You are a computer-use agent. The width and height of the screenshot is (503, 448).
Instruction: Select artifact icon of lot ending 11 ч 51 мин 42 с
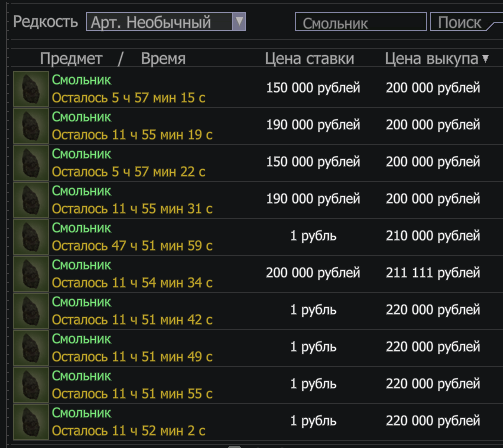coord(31,311)
